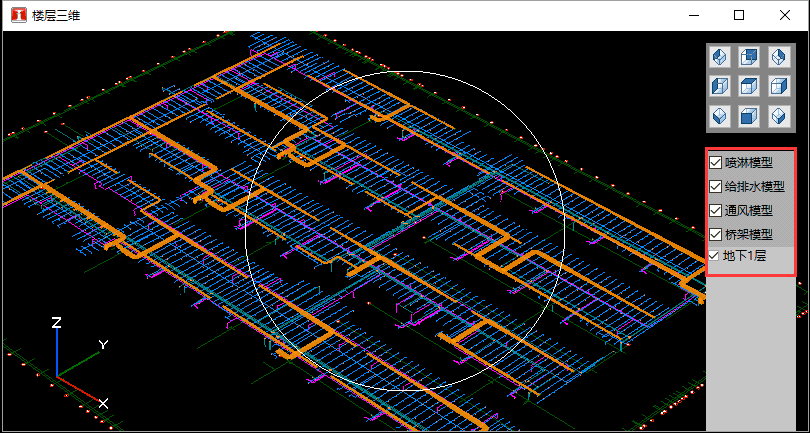Minimize the 楼层三维 window
The width and height of the screenshot is (810, 433).
(x=693, y=15)
